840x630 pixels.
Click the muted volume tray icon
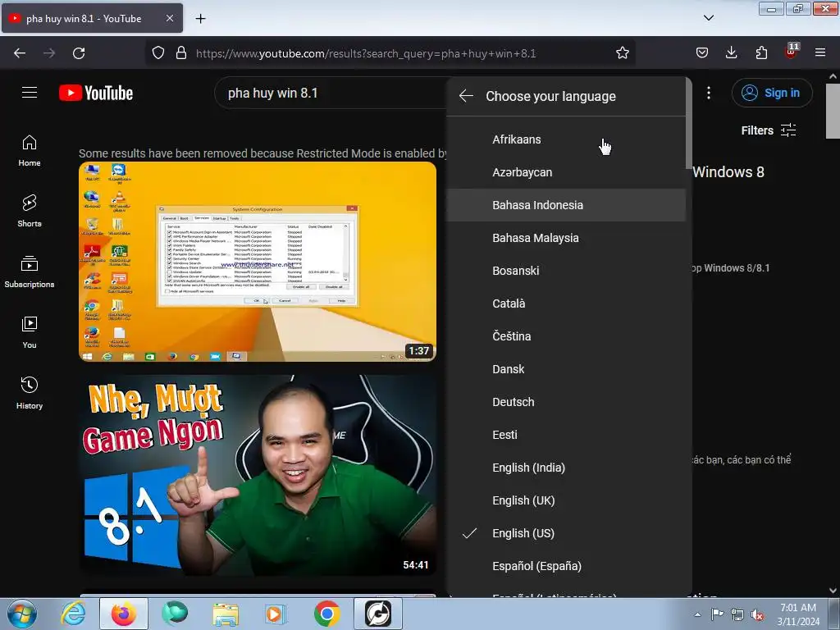[757, 615]
